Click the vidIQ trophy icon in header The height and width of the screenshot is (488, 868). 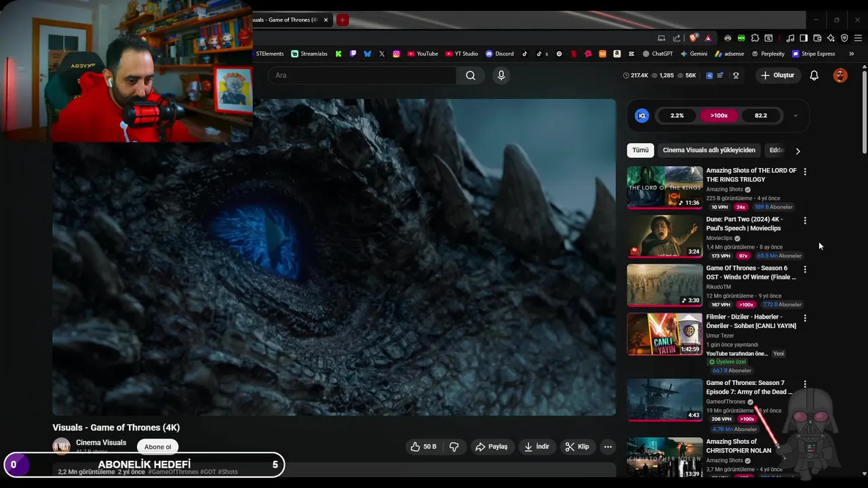[x=736, y=75]
